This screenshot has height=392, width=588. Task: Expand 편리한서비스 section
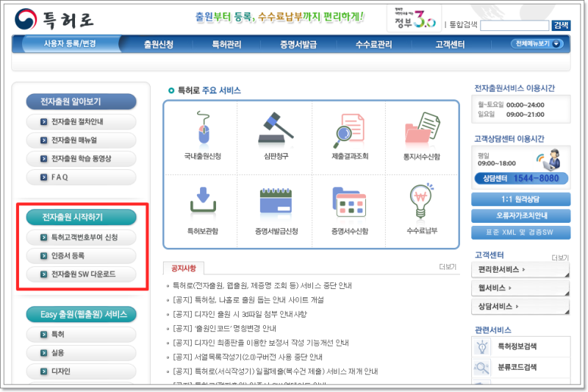pyautogui.click(x=520, y=270)
